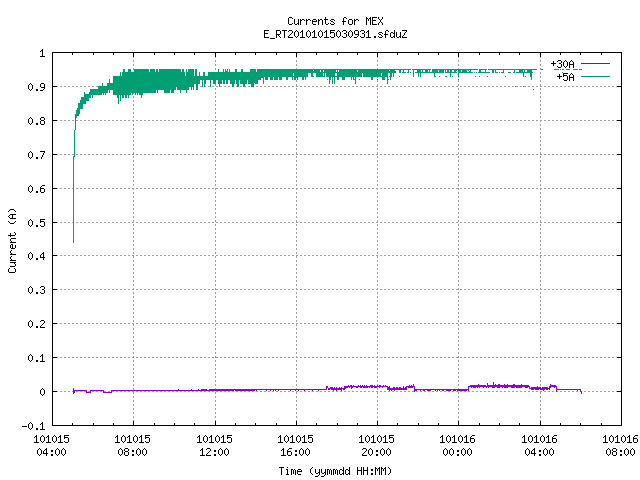Click the +5A legend label
This screenshot has width=640, height=480.
[565, 77]
